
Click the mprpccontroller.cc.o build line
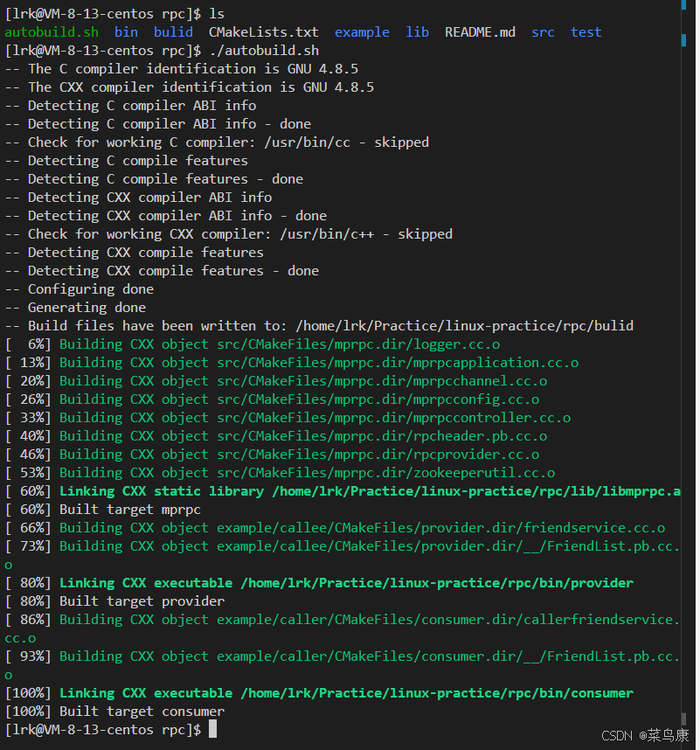[288, 418]
